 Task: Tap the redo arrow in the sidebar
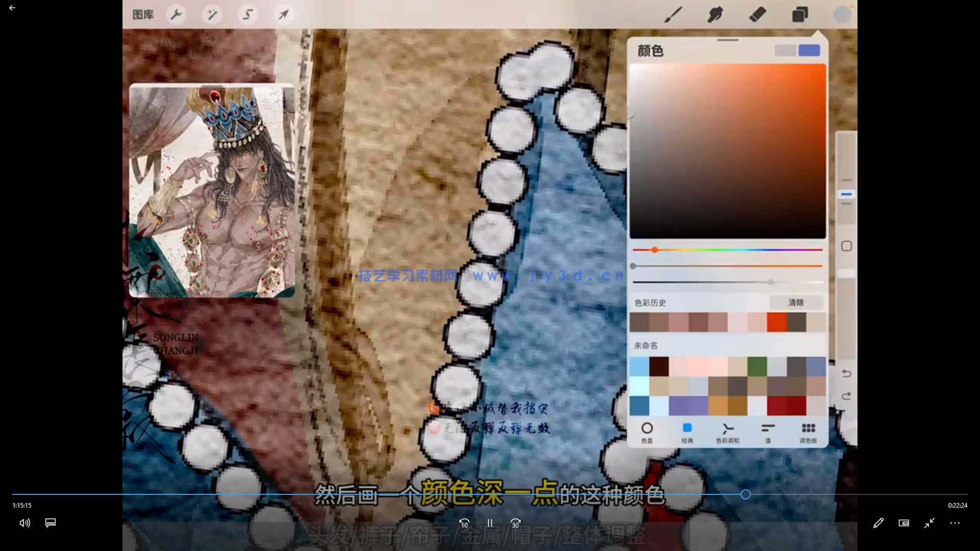[x=846, y=396]
